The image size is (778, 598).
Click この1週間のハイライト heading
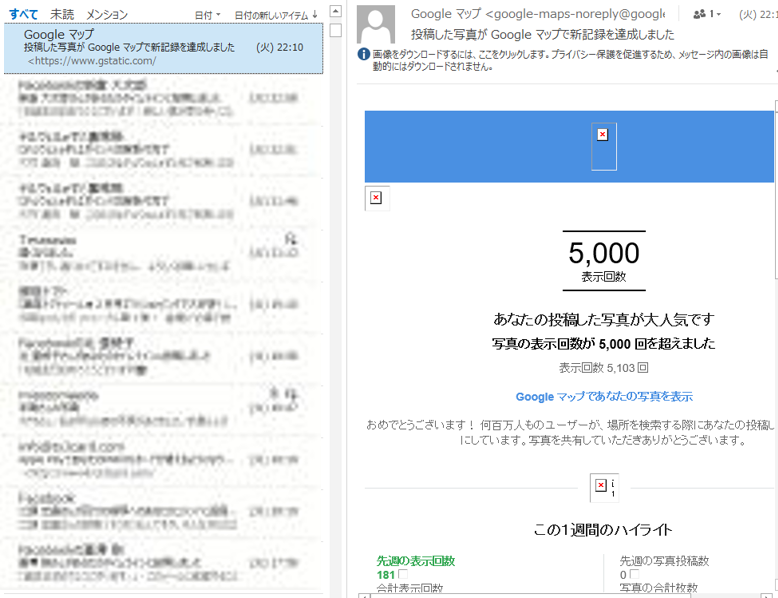coord(603,530)
